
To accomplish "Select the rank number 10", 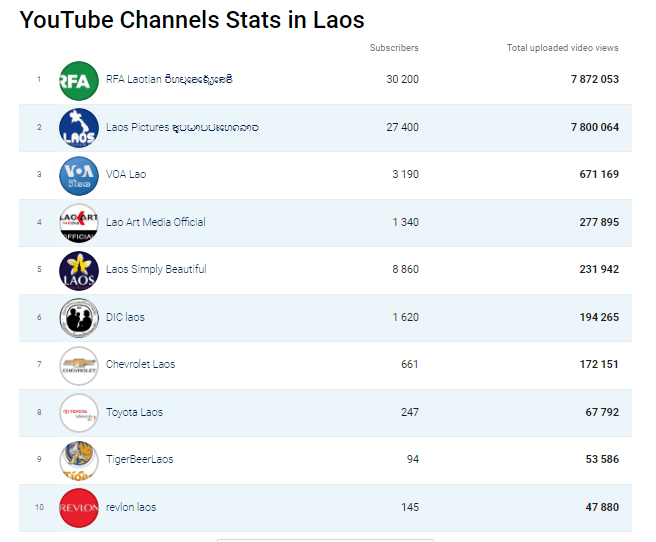I will point(39,507).
